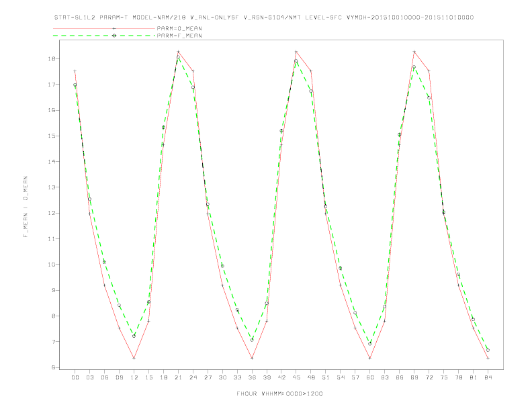This screenshot has width=532, height=411.
Task: Click x-axis tick label 27
Action: (208, 377)
